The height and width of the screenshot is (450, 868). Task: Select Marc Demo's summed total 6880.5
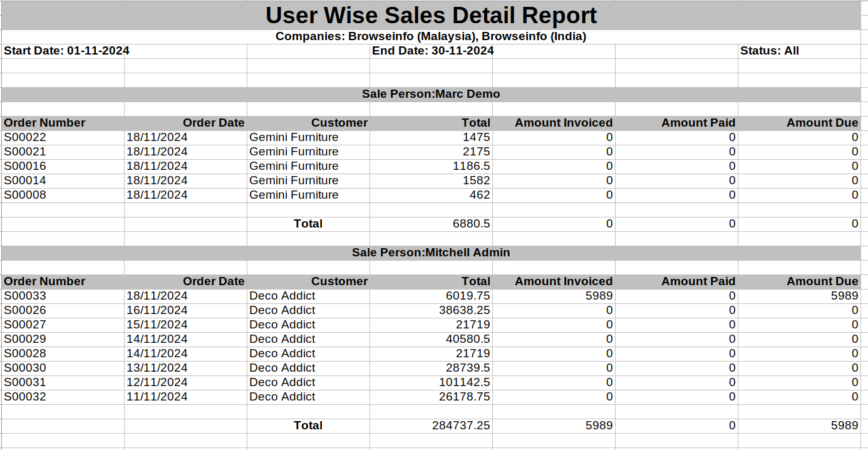[x=471, y=224]
